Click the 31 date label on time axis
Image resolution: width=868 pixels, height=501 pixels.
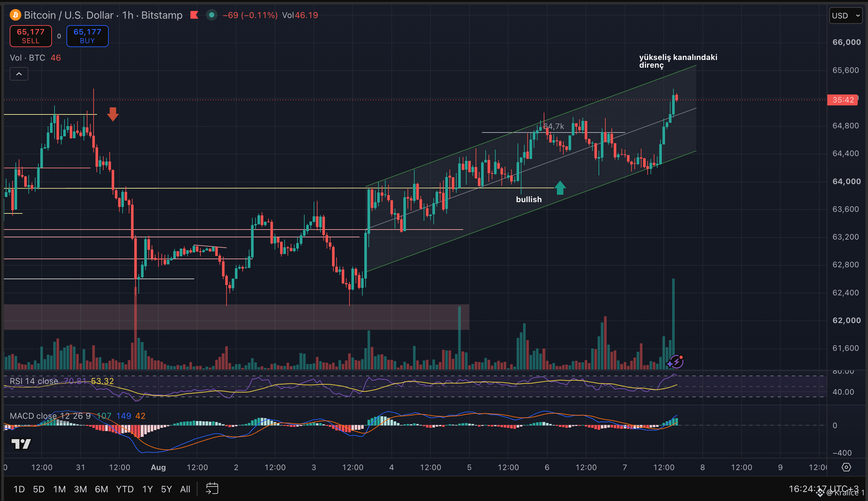click(x=81, y=467)
